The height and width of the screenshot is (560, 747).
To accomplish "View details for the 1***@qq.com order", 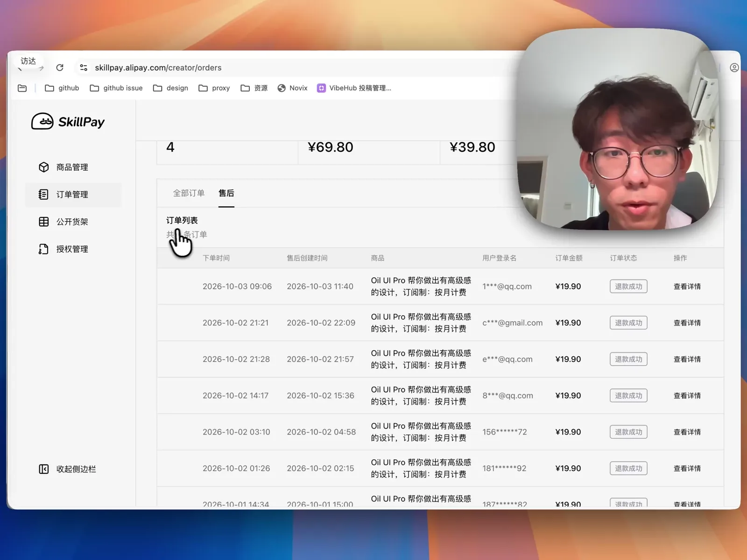I will coord(687,287).
